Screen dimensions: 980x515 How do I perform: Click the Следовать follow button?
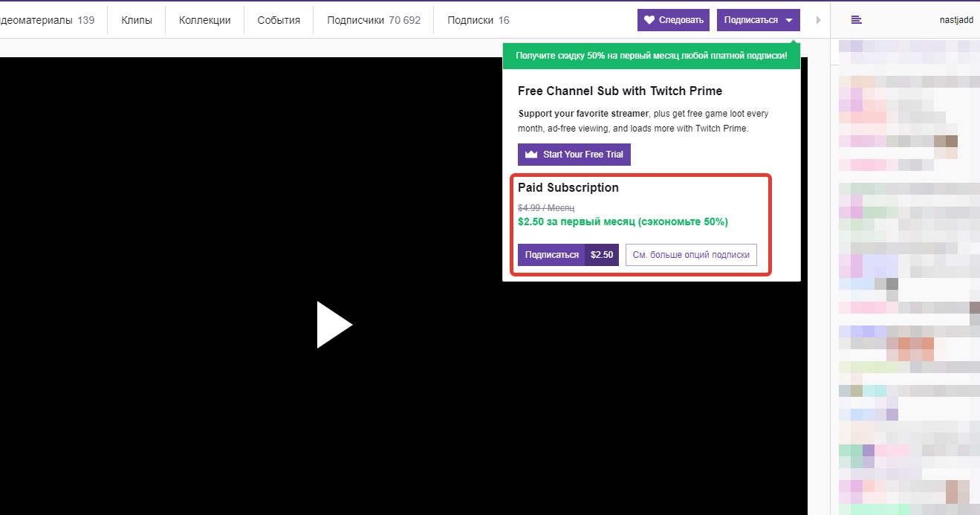[673, 20]
